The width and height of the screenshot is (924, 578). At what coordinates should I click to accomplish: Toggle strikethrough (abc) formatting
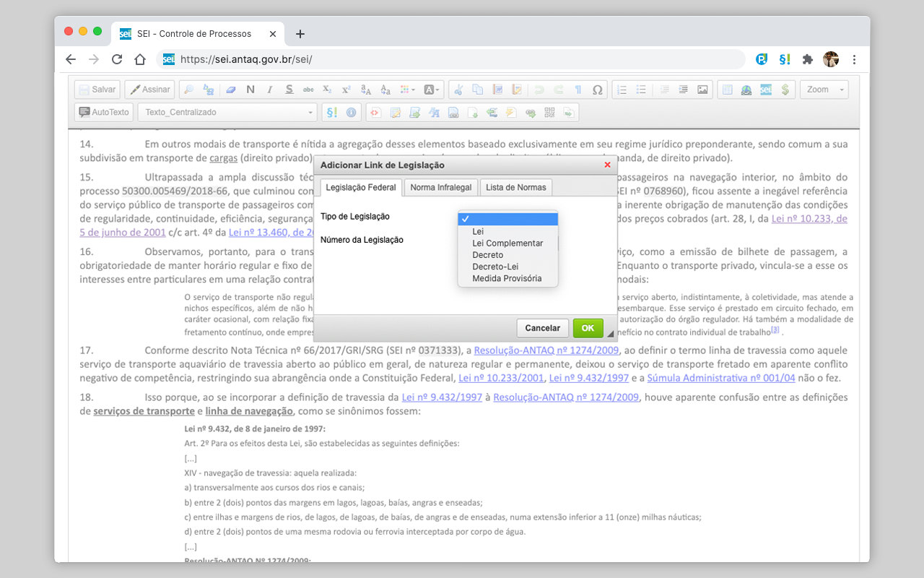(308, 90)
